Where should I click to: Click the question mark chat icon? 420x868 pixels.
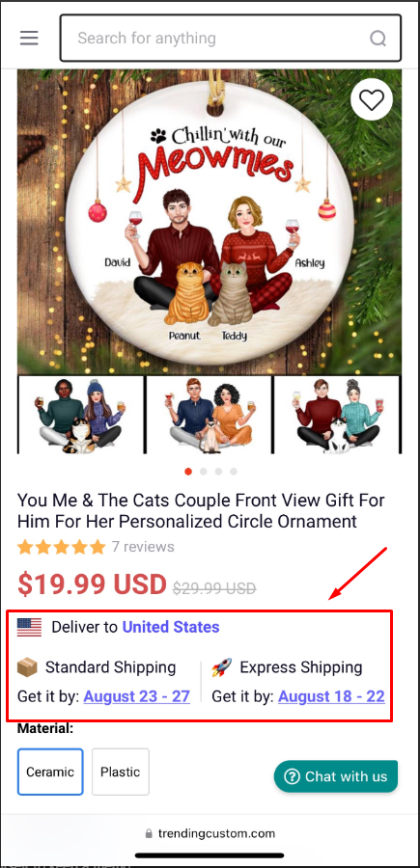point(292,776)
